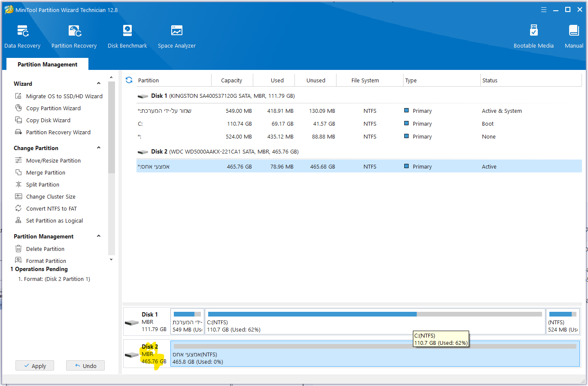The width and height of the screenshot is (588, 386).
Task: Click Disk 2 MBR label in disk map
Action: [147, 354]
